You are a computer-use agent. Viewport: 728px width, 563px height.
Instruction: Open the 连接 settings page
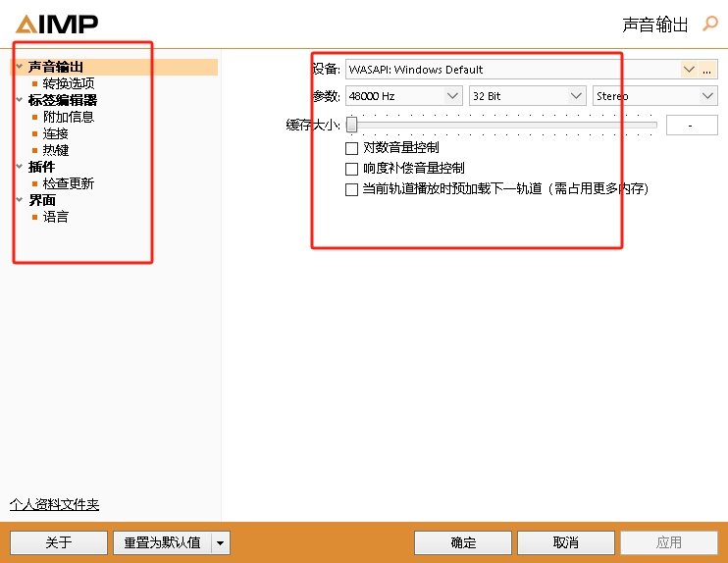click(56, 133)
